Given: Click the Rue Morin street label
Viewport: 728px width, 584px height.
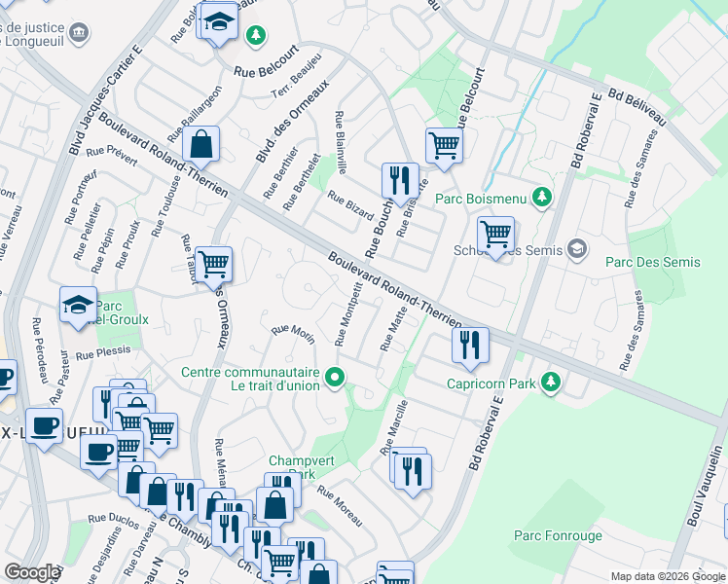Looking at the screenshot, I should pyautogui.click(x=293, y=335).
